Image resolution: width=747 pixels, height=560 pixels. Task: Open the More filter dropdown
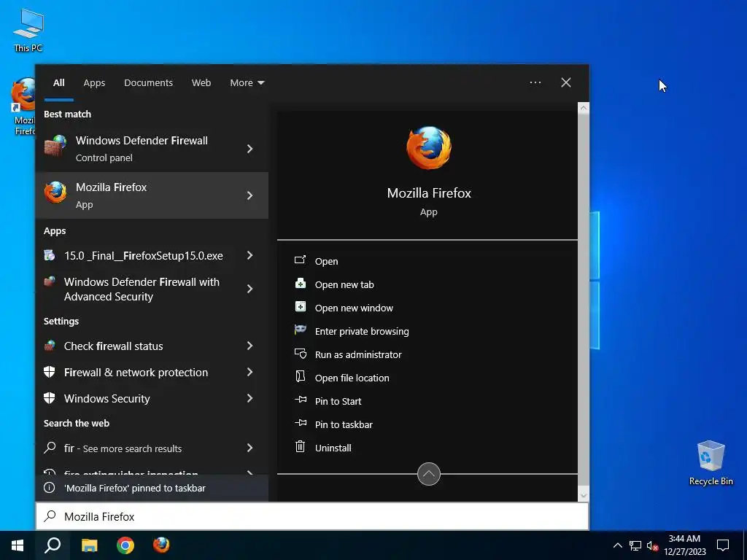[x=247, y=82]
